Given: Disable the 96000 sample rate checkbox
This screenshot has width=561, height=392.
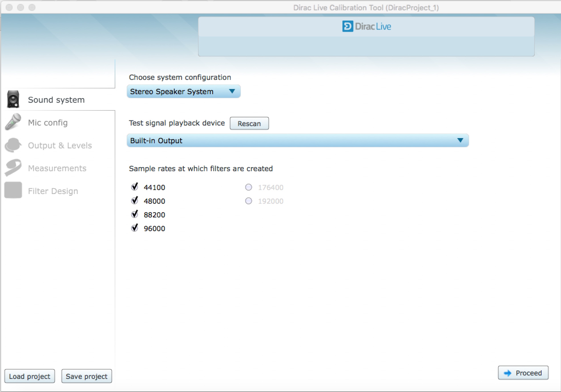Looking at the screenshot, I should (x=135, y=228).
